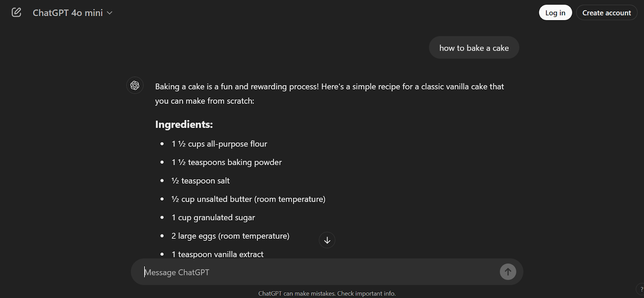Viewport: 644px width, 298px height.
Task: Click the "ChatGPT can make mistakes" disclaimer text
Action: (327, 294)
